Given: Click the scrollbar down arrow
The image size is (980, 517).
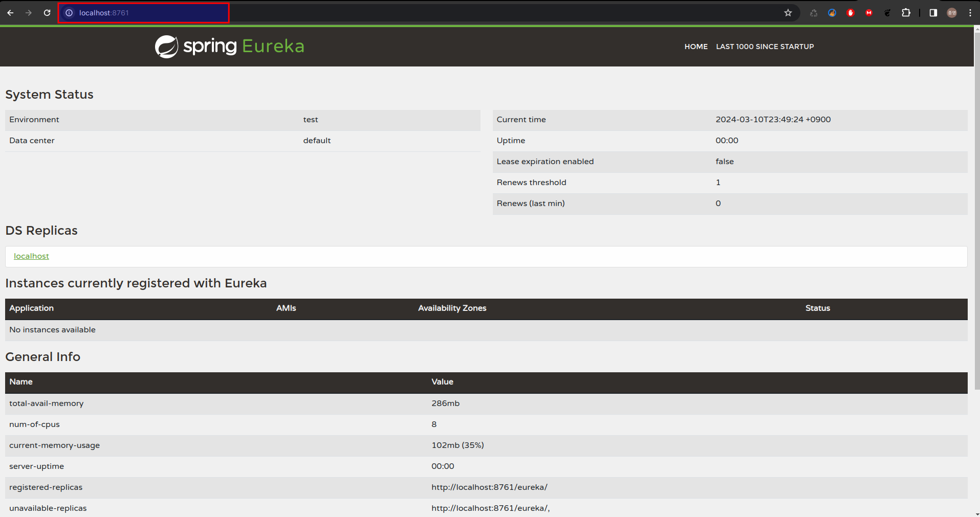Looking at the screenshot, I should (976, 513).
